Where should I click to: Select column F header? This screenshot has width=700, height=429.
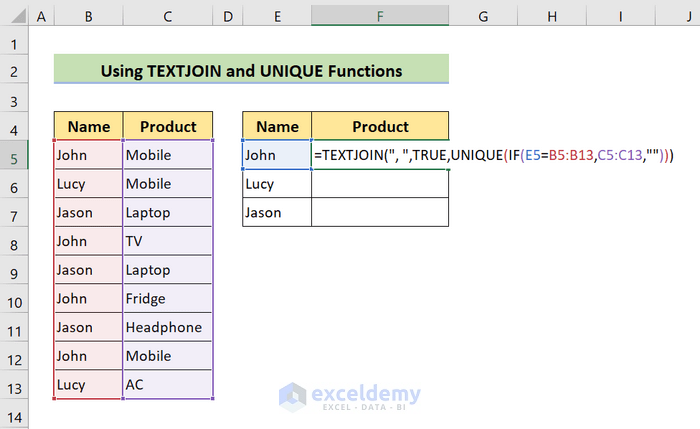380,17
